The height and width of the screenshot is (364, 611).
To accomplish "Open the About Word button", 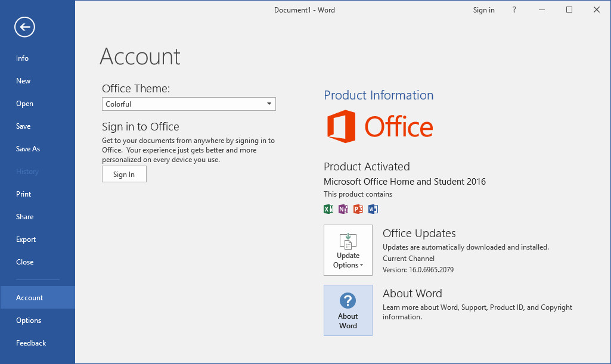I will click(x=348, y=310).
